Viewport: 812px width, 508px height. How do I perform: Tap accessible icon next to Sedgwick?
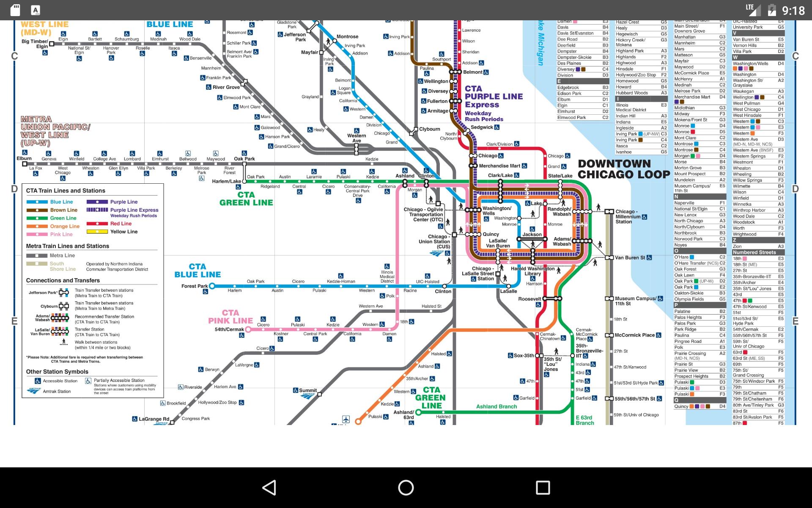pos(497,127)
